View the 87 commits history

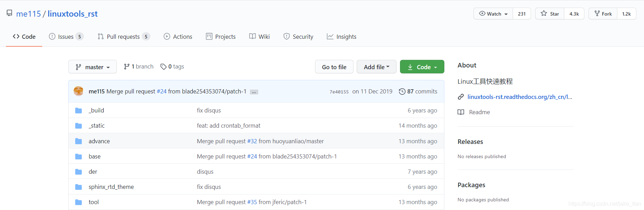point(418,91)
